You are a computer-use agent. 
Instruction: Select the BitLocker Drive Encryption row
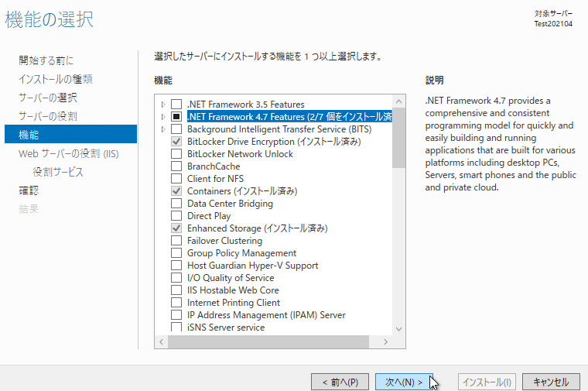274,142
